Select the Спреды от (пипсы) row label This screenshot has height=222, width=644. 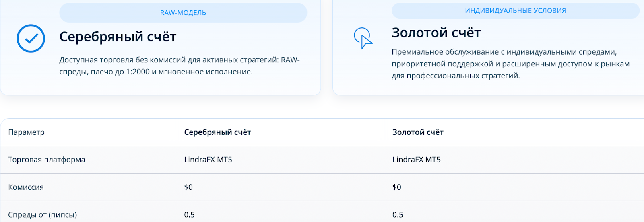43,215
